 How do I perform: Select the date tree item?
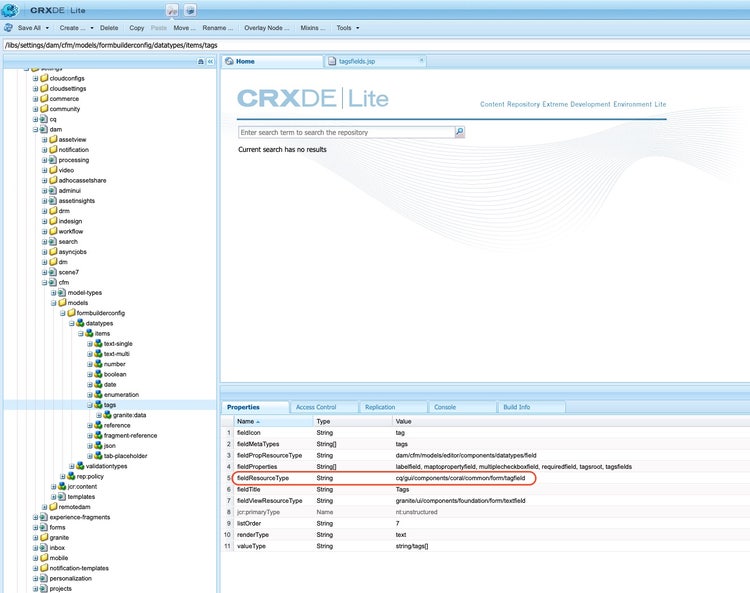(110, 384)
